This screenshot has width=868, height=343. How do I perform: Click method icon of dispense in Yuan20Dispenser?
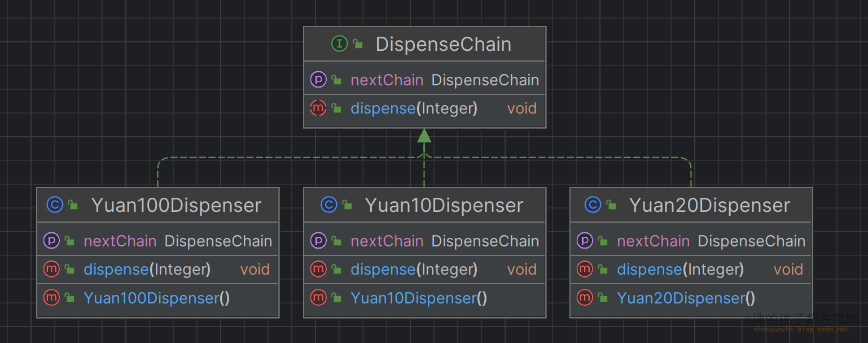[585, 269]
